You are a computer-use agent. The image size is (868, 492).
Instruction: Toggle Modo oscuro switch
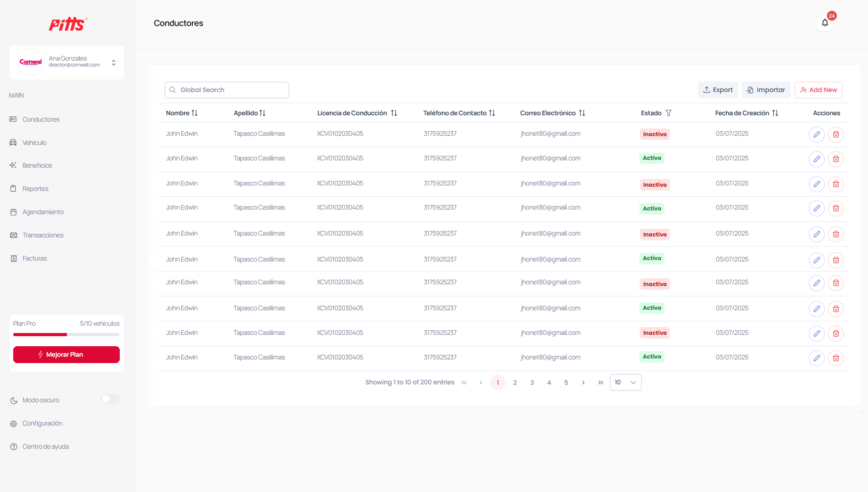coord(110,400)
